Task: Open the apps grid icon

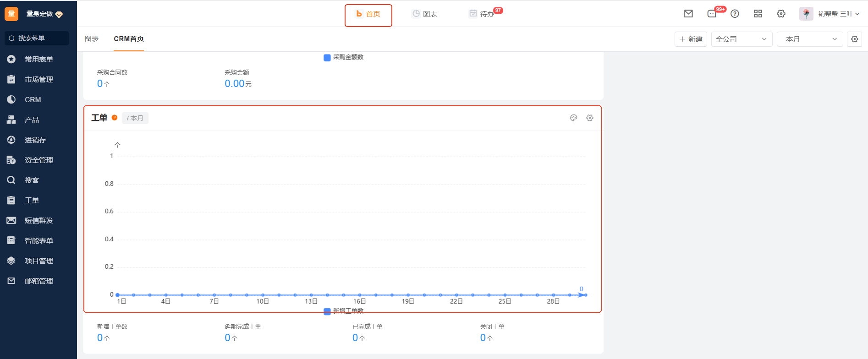Action: point(758,14)
